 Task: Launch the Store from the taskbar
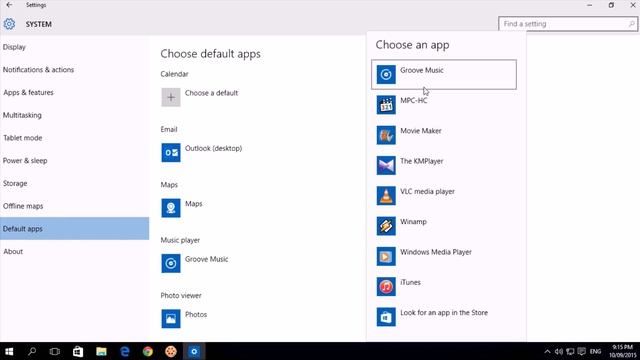tap(78, 351)
